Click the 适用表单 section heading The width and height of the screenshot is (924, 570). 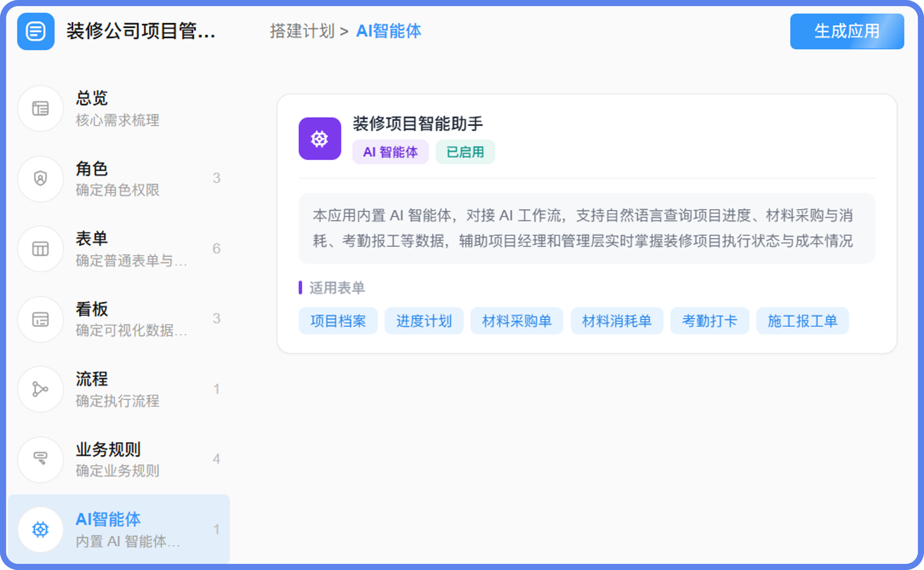[x=337, y=288]
